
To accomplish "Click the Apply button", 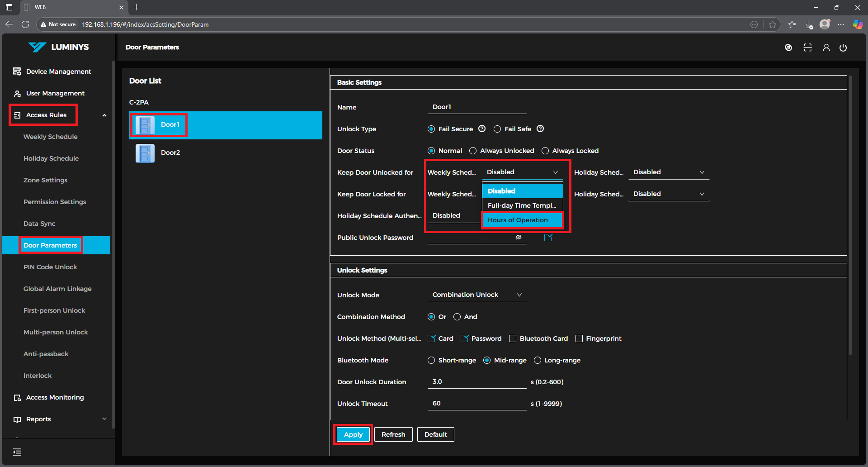I will [x=353, y=434].
